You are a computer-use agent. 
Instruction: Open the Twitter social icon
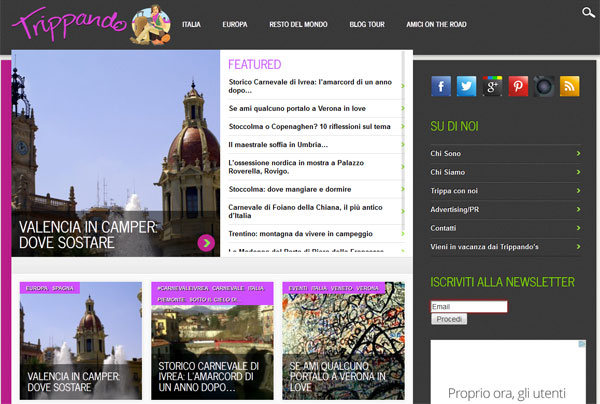[466, 86]
